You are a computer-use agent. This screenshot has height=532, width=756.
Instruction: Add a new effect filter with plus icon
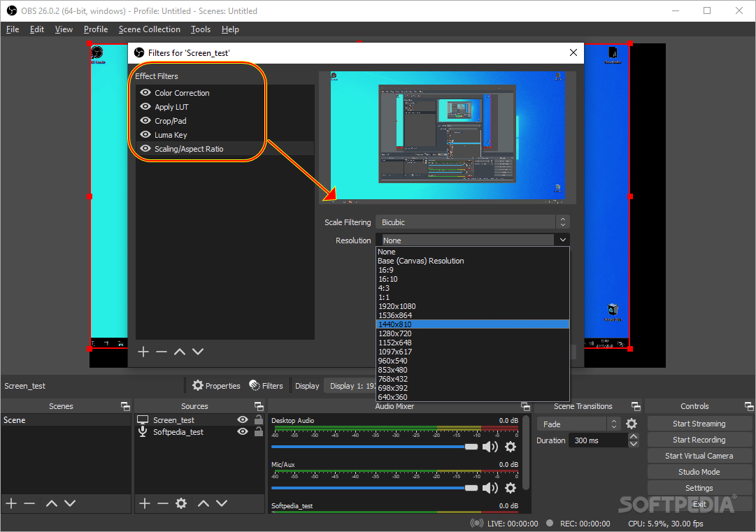tap(143, 352)
